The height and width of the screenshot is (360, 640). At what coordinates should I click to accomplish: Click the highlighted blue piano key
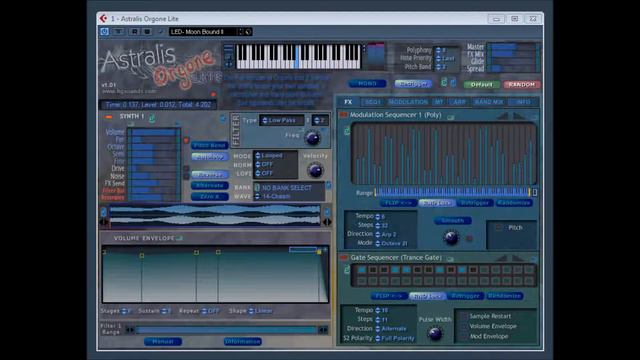(297, 57)
